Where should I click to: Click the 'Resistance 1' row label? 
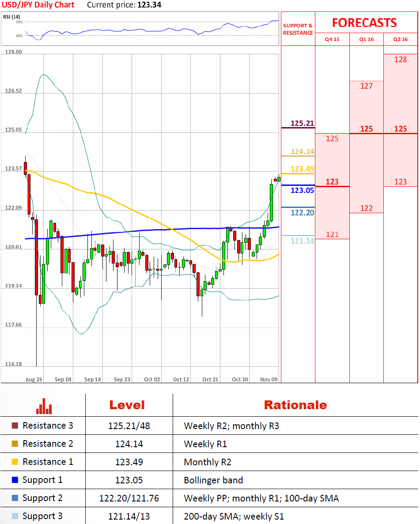48,462
